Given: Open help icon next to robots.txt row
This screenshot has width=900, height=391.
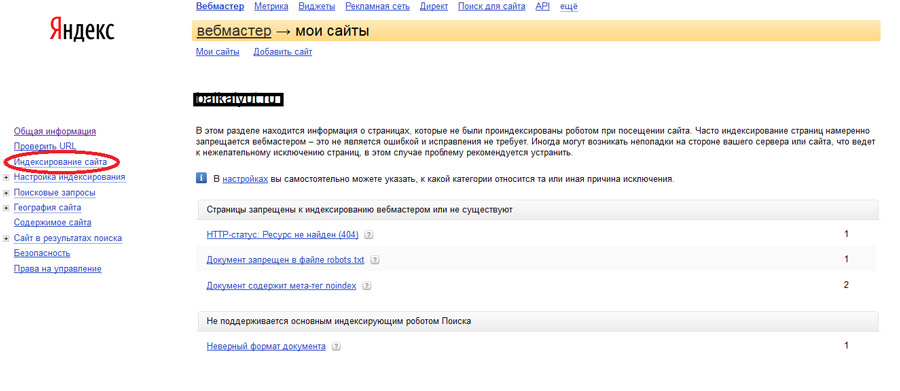Looking at the screenshot, I should [375, 260].
